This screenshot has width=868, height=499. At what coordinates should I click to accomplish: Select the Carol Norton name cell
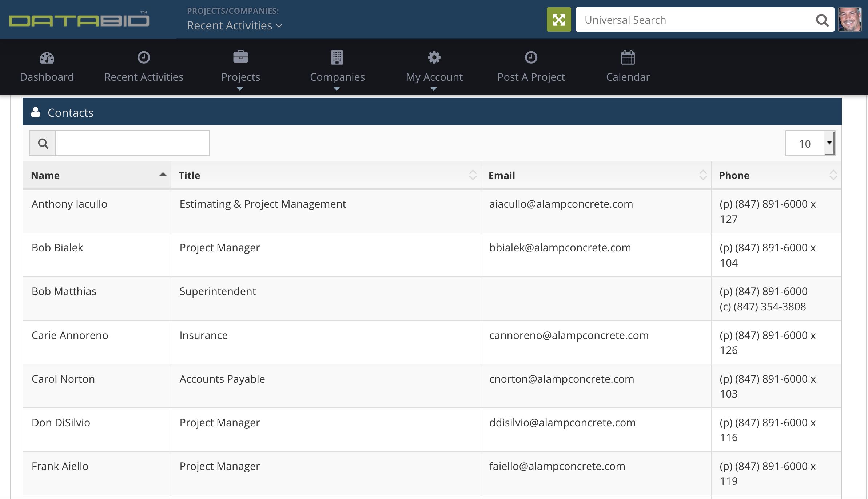coord(97,386)
